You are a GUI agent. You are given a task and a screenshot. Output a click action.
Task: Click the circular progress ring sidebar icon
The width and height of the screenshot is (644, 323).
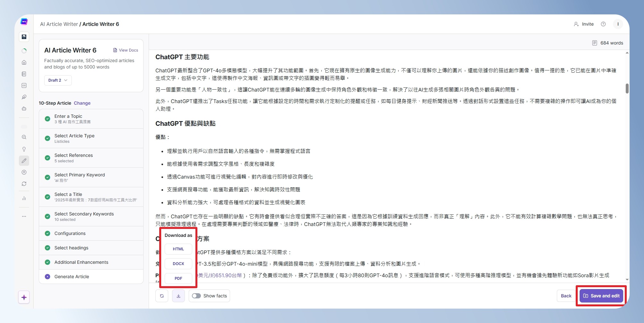coord(24,51)
